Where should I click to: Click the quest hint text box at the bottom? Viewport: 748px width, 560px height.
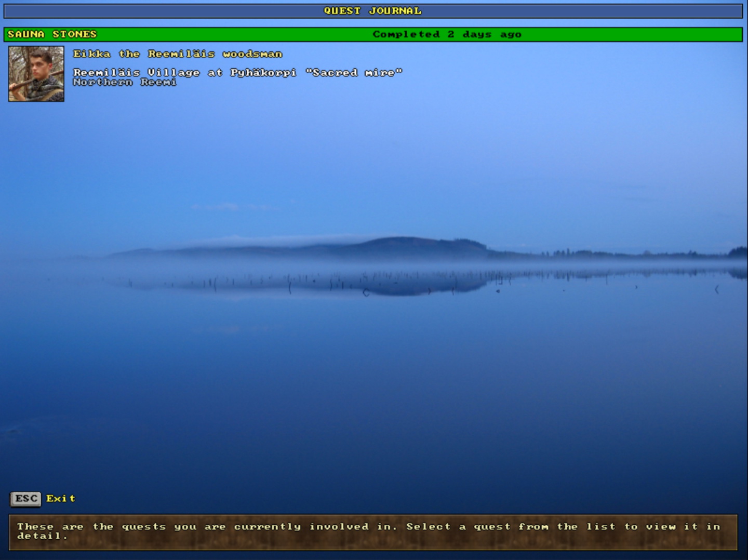pos(373,532)
